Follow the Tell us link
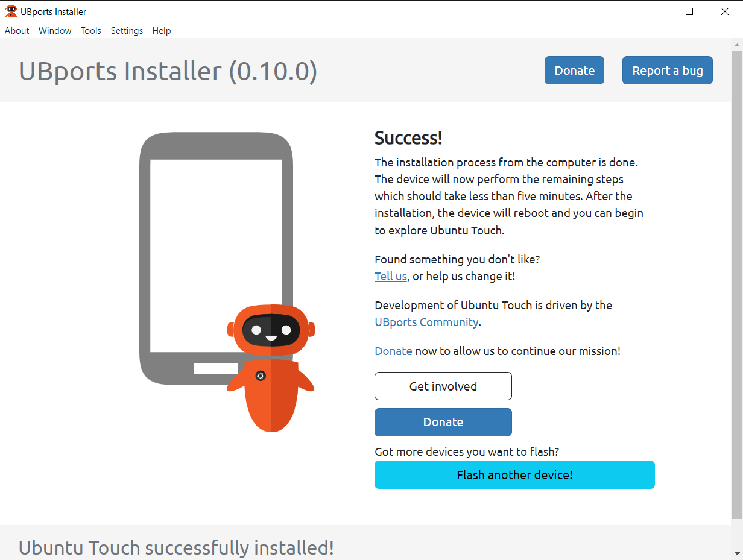The image size is (743, 560). 391,277
